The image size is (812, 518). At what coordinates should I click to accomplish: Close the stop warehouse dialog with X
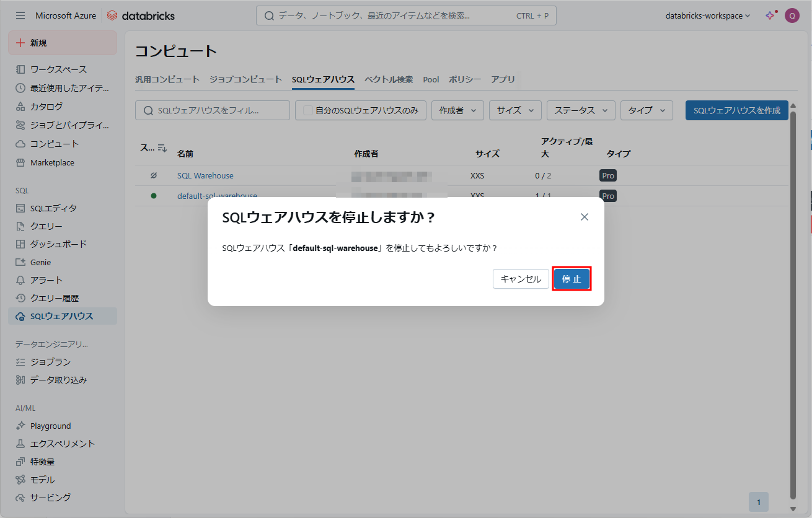[x=584, y=217]
